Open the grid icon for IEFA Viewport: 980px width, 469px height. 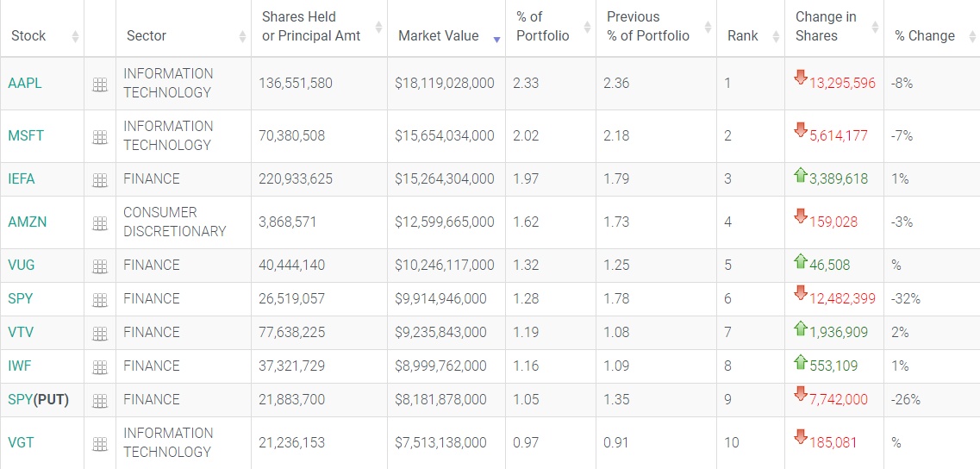coord(100,180)
